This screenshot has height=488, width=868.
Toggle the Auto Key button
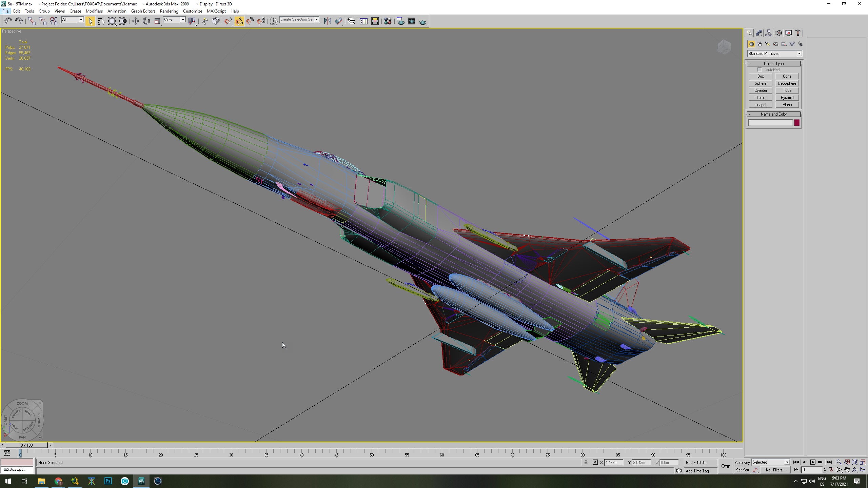[x=742, y=462]
